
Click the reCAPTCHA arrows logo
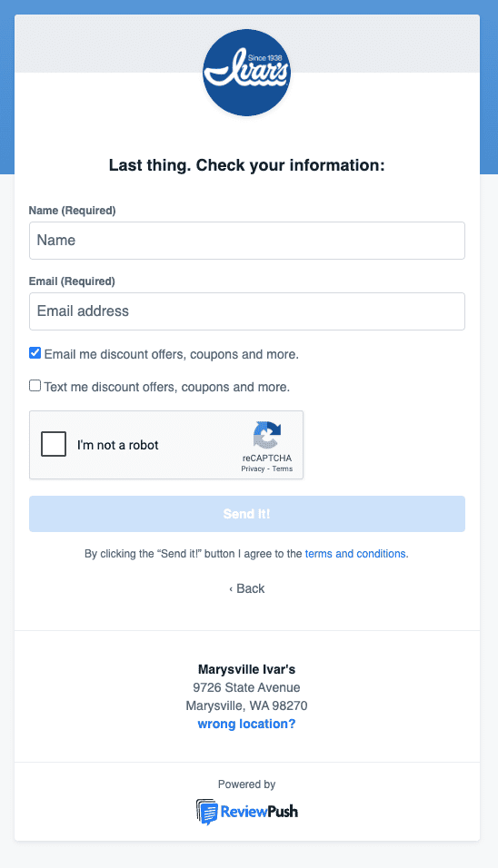(267, 435)
